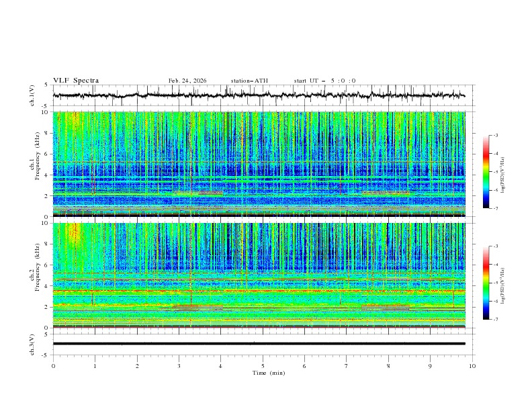Click the "ch.1 Frequency (kHz)" axis label
The height and width of the screenshot is (411, 532).
click(x=35, y=156)
